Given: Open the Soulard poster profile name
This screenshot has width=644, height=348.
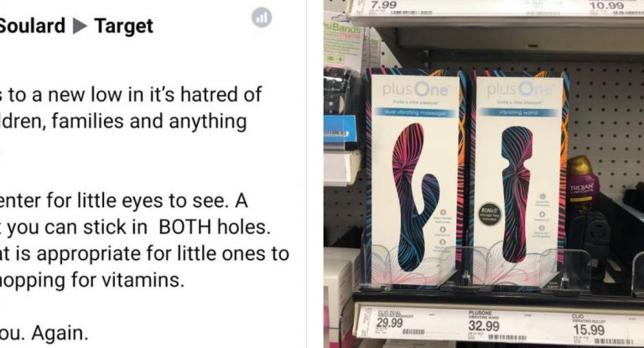Looking at the screenshot, I should (33, 26).
